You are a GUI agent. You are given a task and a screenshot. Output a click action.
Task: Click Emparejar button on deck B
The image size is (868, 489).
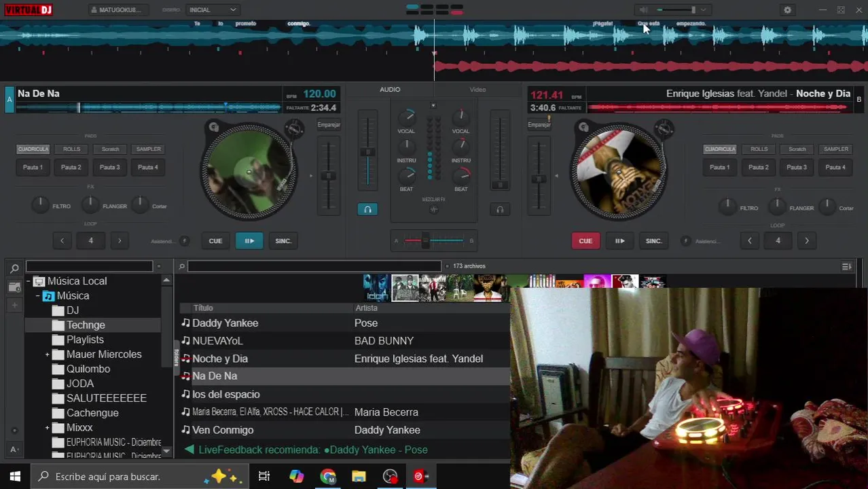[x=539, y=125]
